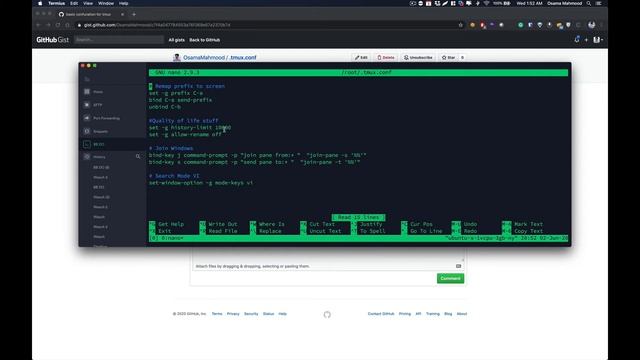This screenshot has height=360, width=640.
Task: Open the Security footer link
Action: [251, 314]
